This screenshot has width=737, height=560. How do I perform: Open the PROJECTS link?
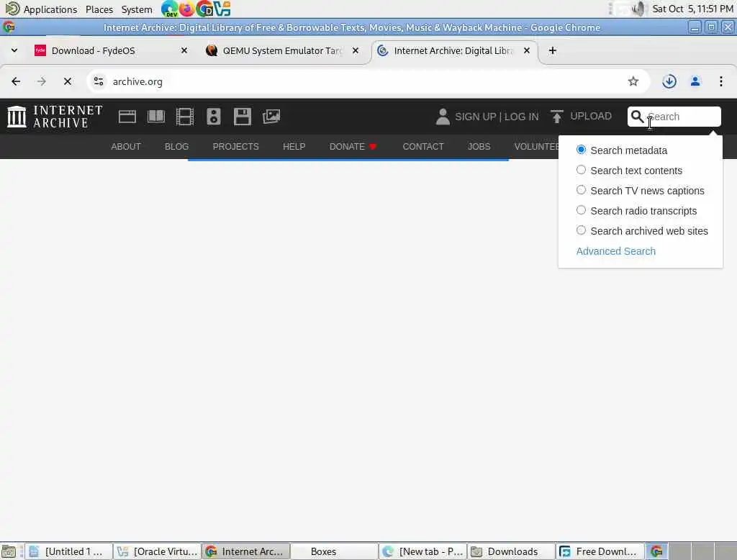(x=235, y=147)
